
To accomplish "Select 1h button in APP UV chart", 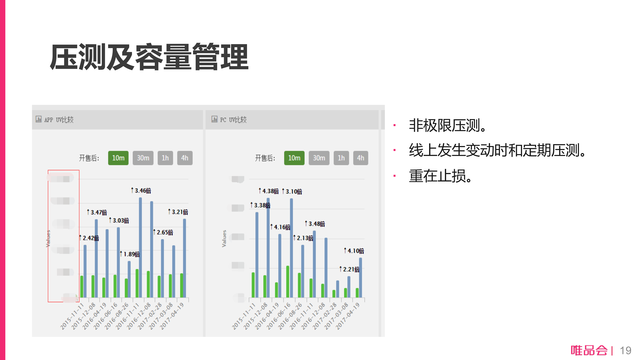I will pos(165,158).
